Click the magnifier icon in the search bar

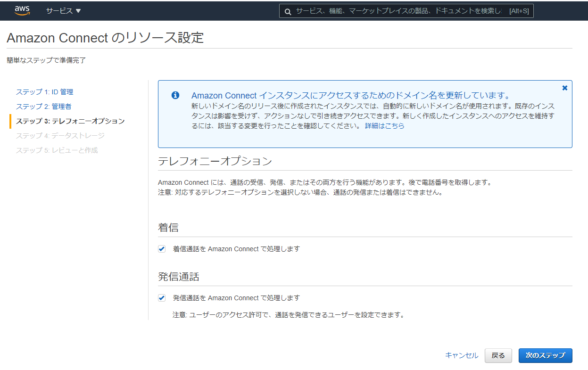point(287,11)
